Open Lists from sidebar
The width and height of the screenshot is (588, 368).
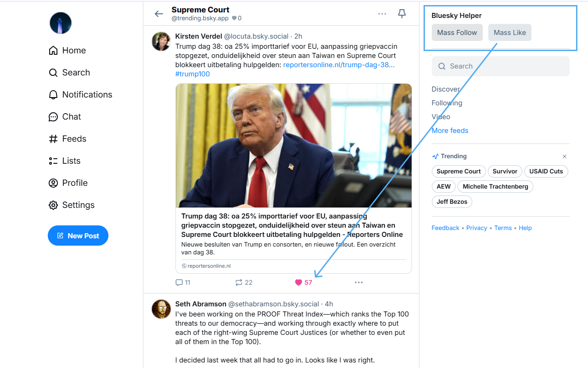tap(65, 161)
